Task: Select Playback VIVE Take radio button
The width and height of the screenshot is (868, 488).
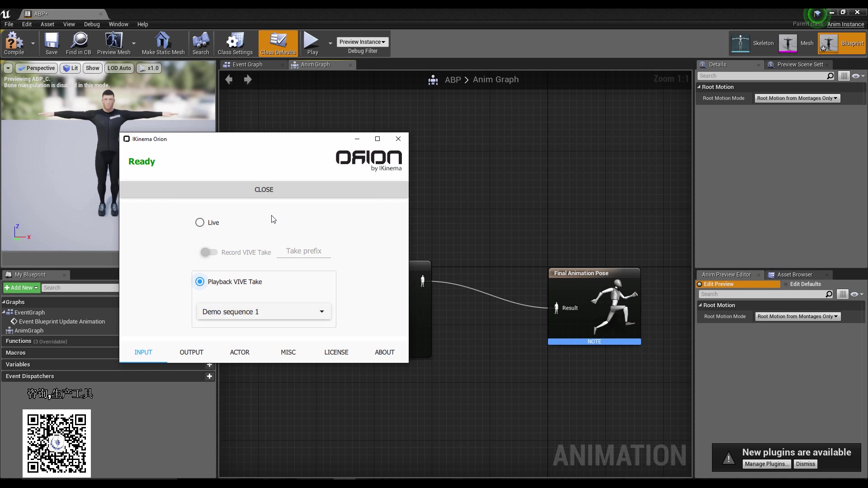Action: (200, 282)
